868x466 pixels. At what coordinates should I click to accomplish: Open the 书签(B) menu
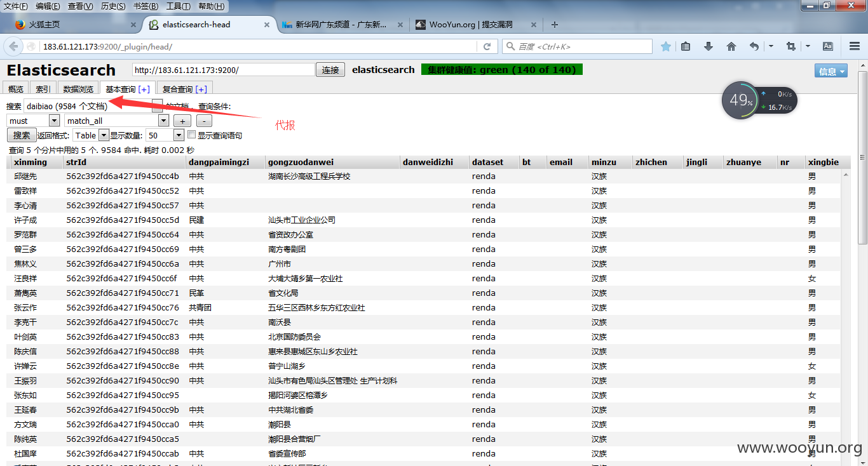click(146, 6)
